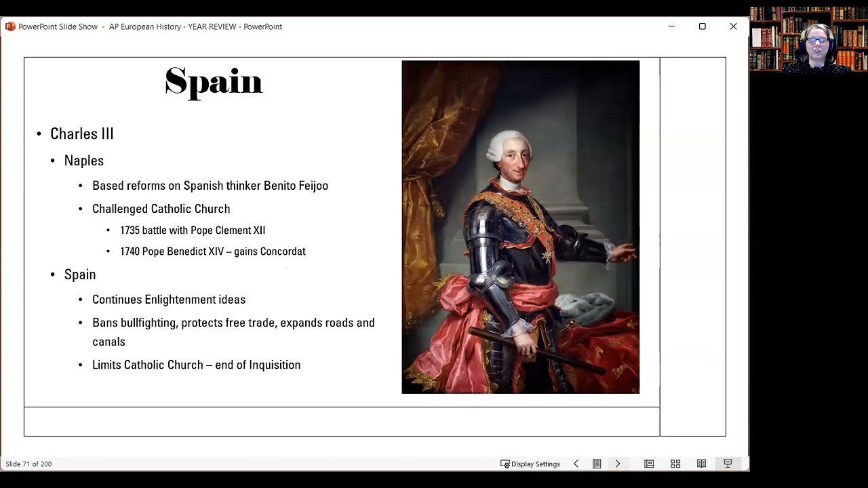Click '1740 Pope Benedict XIV' bullet
Image resolution: width=868 pixels, height=488 pixels.
point(213,251)
